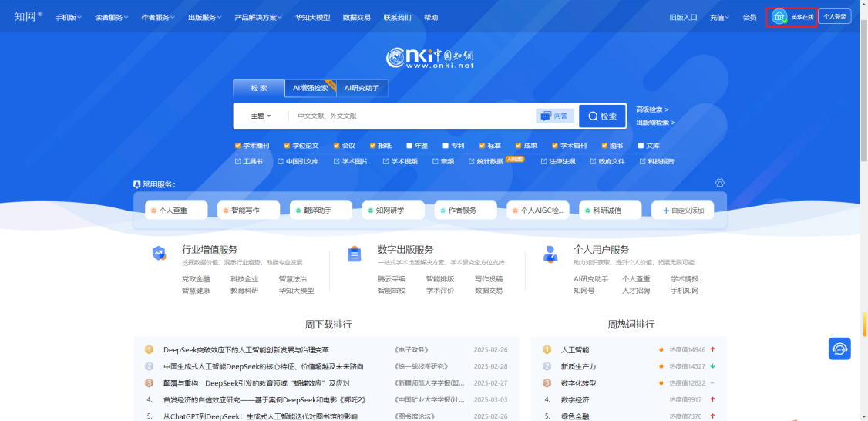Open the 作者服务 tile under 常用服务

coord(466,210)
